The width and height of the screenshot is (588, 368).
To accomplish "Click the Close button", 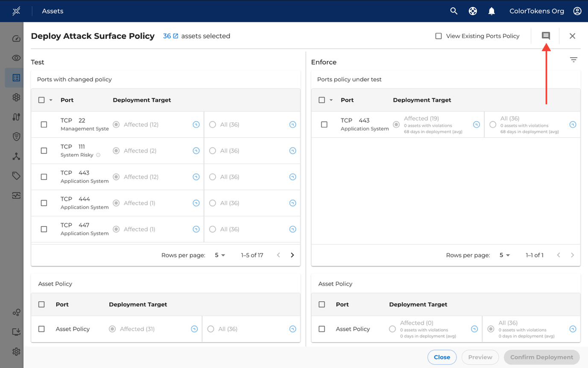I will pyautogui.click(x=442, y=357).
